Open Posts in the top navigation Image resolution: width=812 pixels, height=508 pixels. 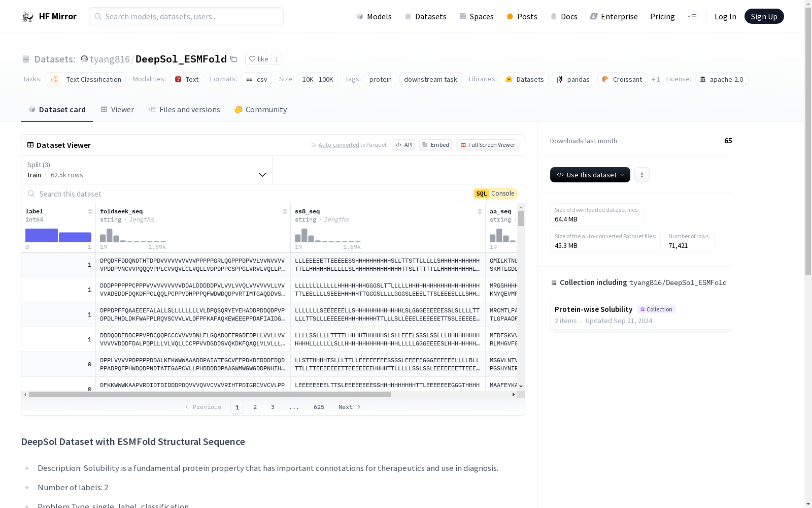tap(522, 17)
